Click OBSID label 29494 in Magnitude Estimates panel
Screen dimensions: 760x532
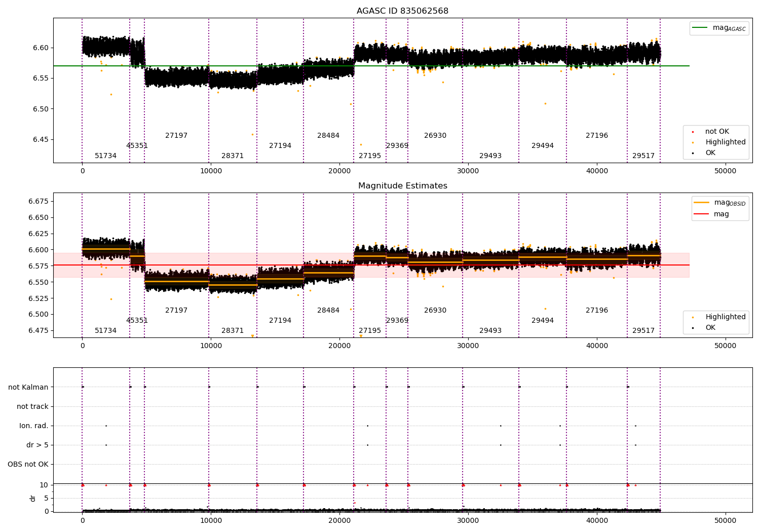543,321
